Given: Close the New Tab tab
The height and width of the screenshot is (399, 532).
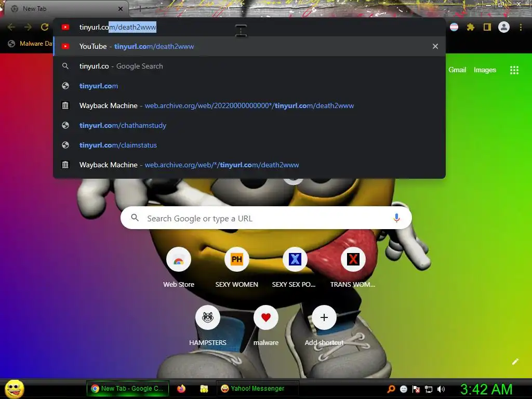Looking at the screenshot, I should pyautogui.click(x=121, y=9).
